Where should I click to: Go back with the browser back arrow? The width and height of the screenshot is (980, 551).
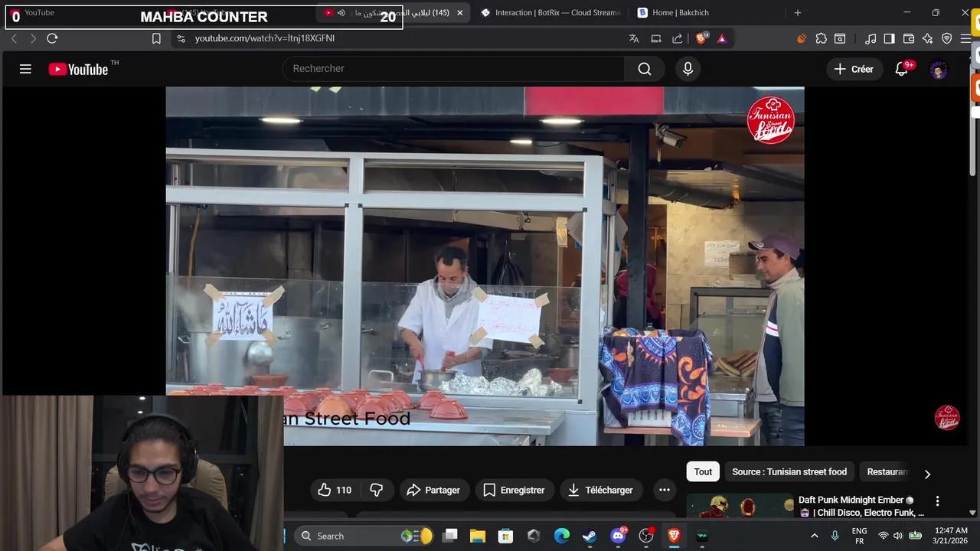14,38
